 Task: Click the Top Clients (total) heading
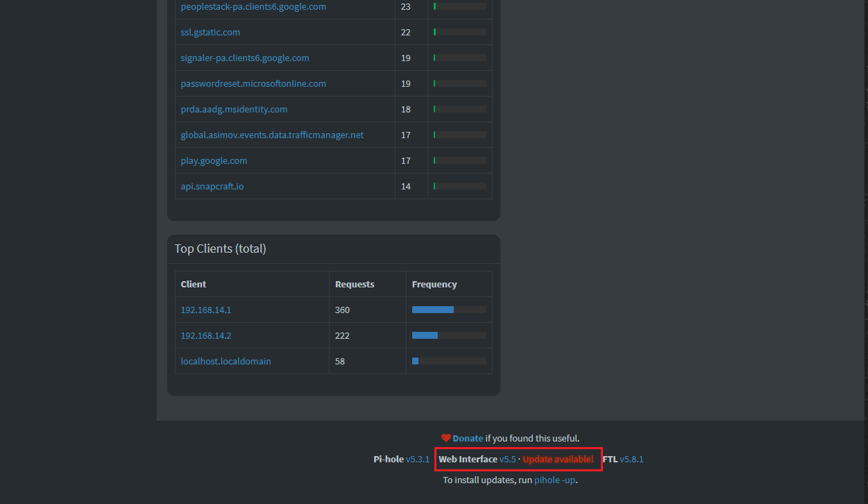(220, 249)
